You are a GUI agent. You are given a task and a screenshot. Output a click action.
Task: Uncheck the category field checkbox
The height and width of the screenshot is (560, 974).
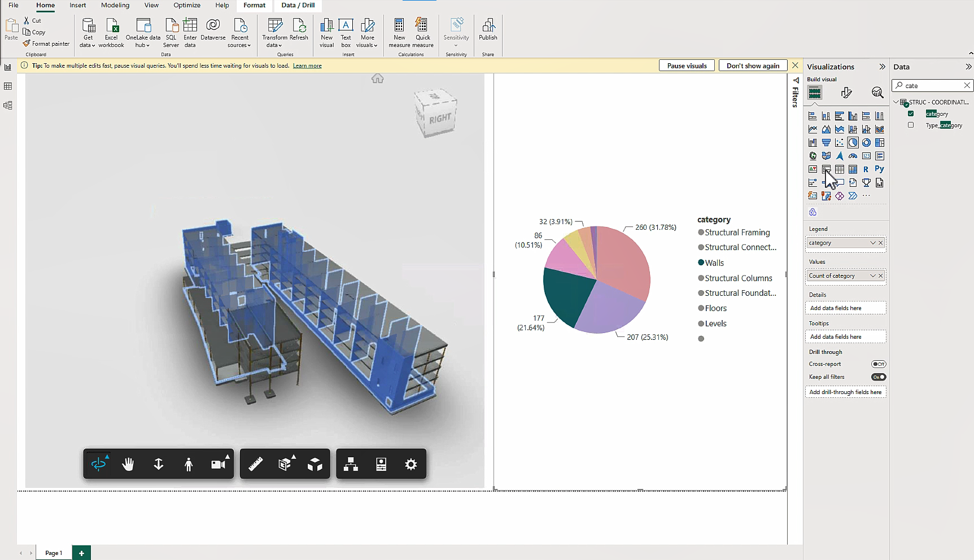pos(911,114)
